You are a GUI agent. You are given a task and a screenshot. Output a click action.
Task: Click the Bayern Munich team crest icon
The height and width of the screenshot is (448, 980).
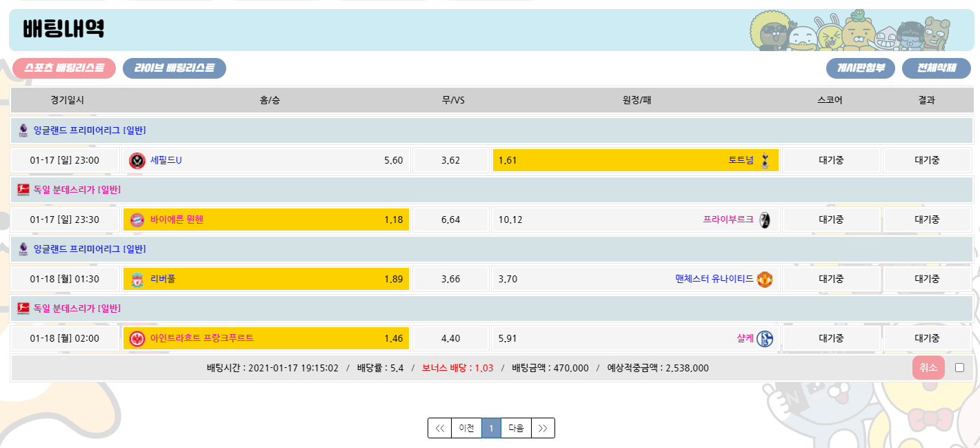click(137, 220)
